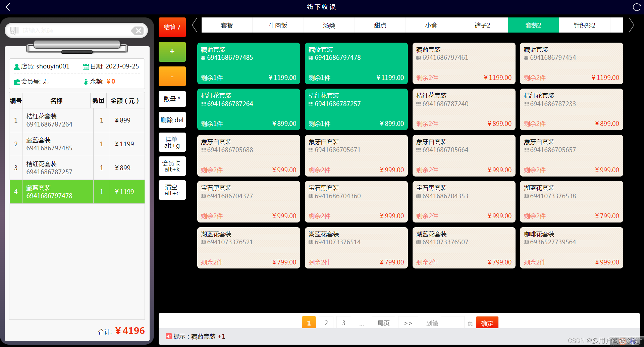Switch to the 甜点 category tab
The height and width of the screenshot is (347, 644).
pyautogui.click(x=380, y=25)
